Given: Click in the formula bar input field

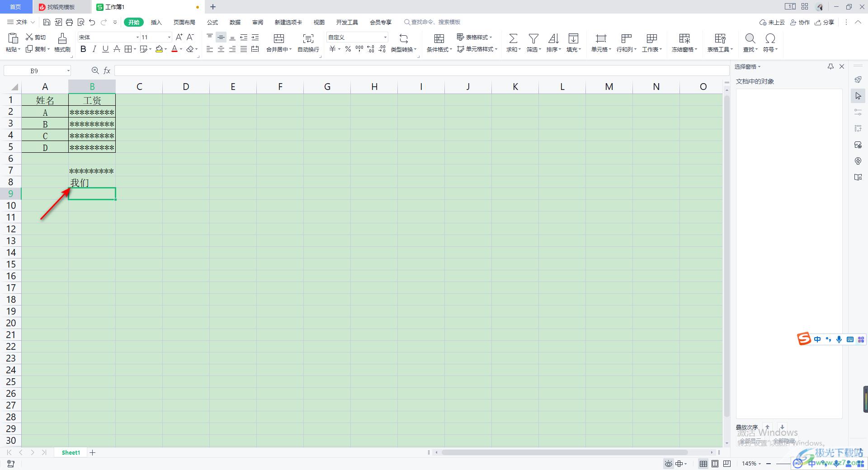Looking at the screenshot, I should click(x=421, y=70).
